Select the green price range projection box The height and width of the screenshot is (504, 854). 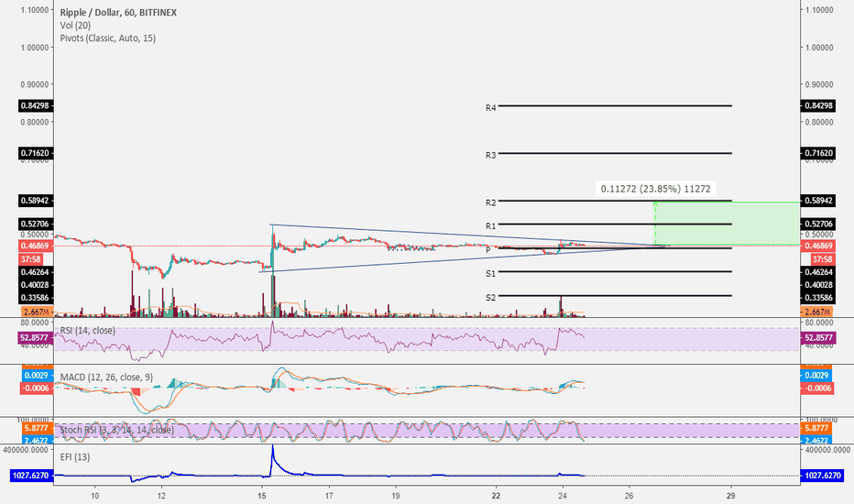(728, 224)
